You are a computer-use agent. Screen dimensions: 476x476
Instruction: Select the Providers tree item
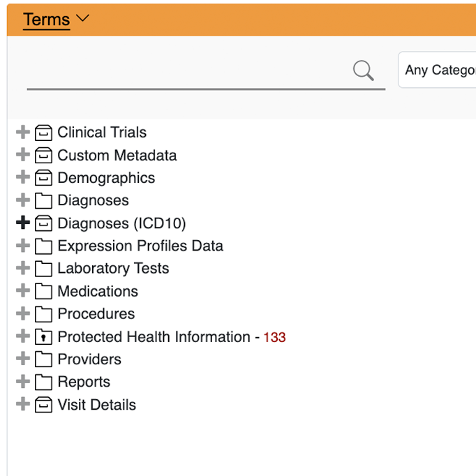click(89, 359)
